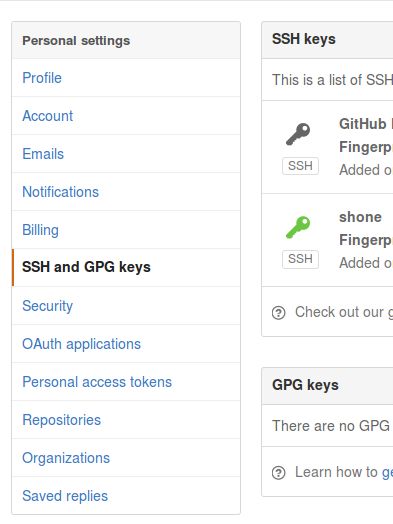Click the green key icon for shone
The width and height of the screenshot is (393, 524).
coord(298,228)
